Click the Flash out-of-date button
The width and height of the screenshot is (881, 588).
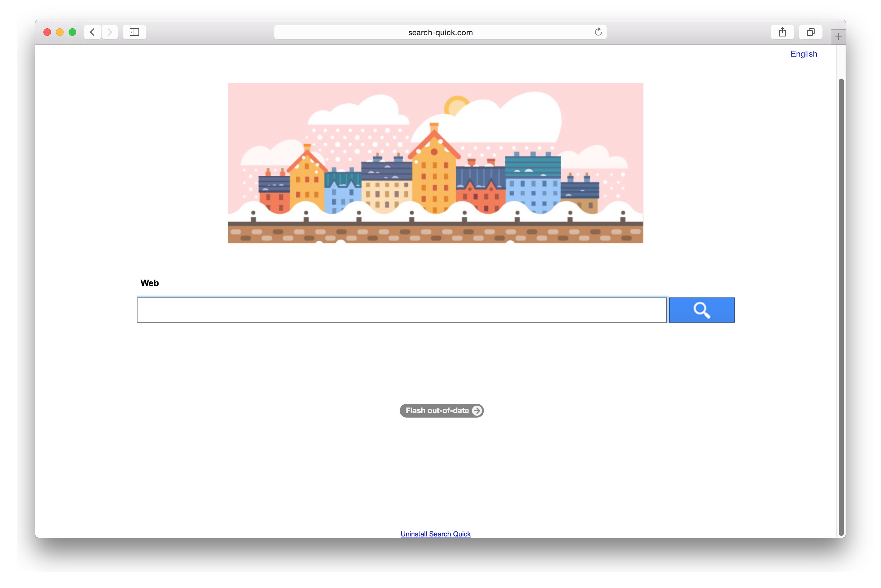pyautogui.click(x=442, y=411)
